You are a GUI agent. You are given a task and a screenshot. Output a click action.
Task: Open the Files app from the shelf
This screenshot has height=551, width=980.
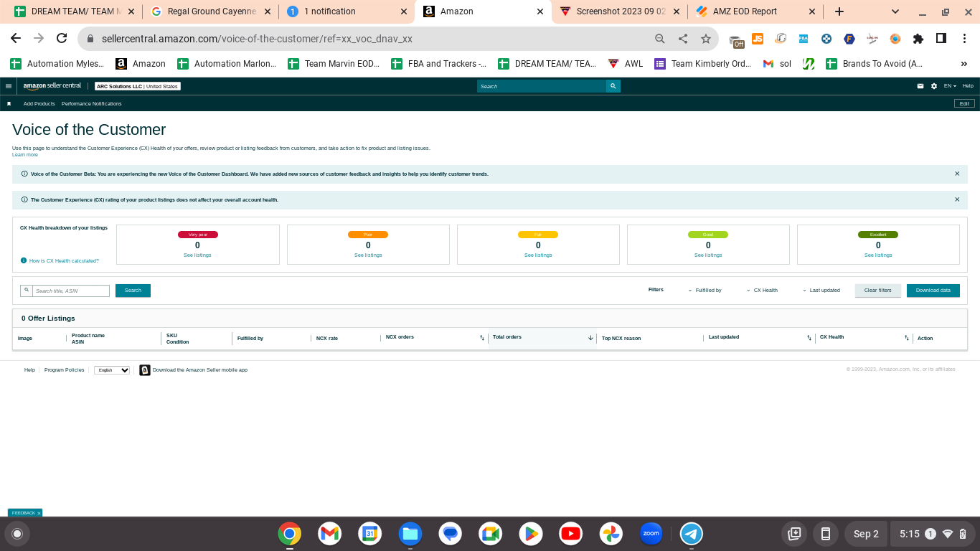pyautogui.click(x=410, y=533)
